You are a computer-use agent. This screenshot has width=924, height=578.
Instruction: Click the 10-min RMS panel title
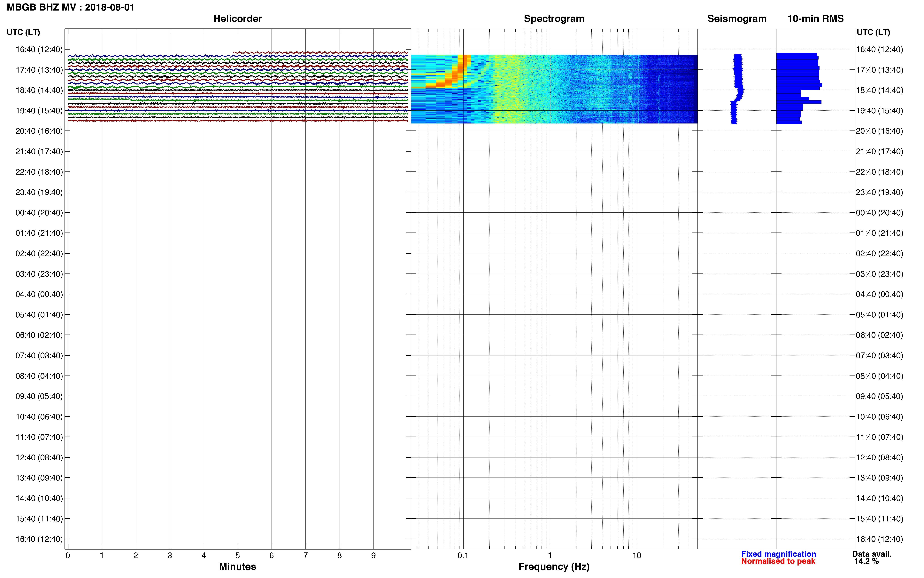pos(815,18)
